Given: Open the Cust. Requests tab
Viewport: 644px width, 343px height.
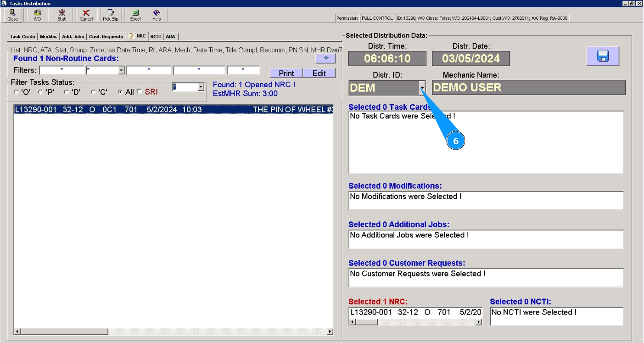Looking at the screenshot, I should click(x=106, y=37).
